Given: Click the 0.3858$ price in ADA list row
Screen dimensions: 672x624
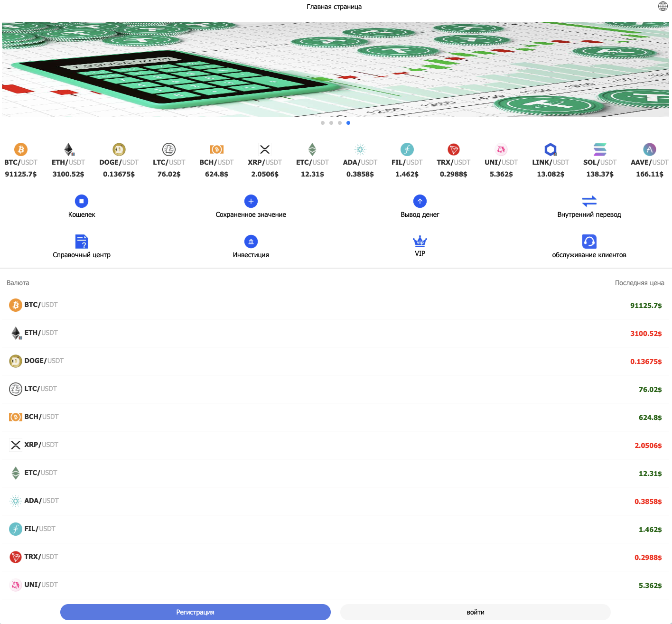Looking at the screenshot, I should [648, 502].
